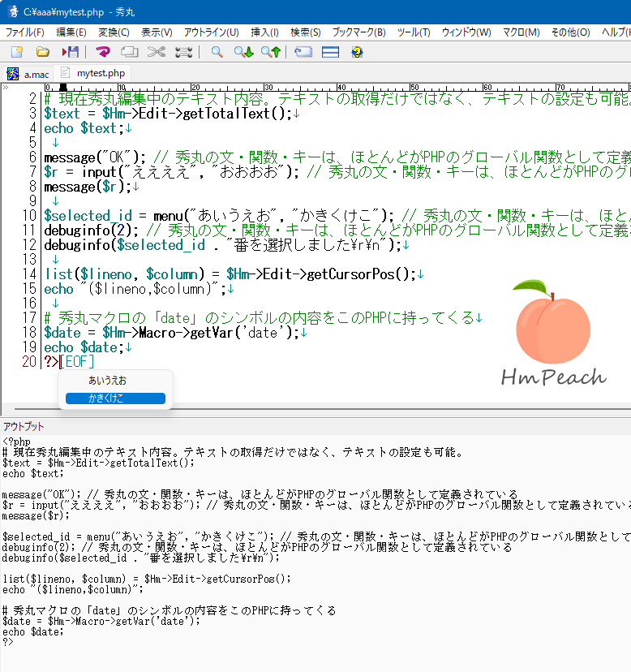Open the 検索(S) menu
Image resolution: width=631 pixels, height=672 pixels.
(306, 32)
